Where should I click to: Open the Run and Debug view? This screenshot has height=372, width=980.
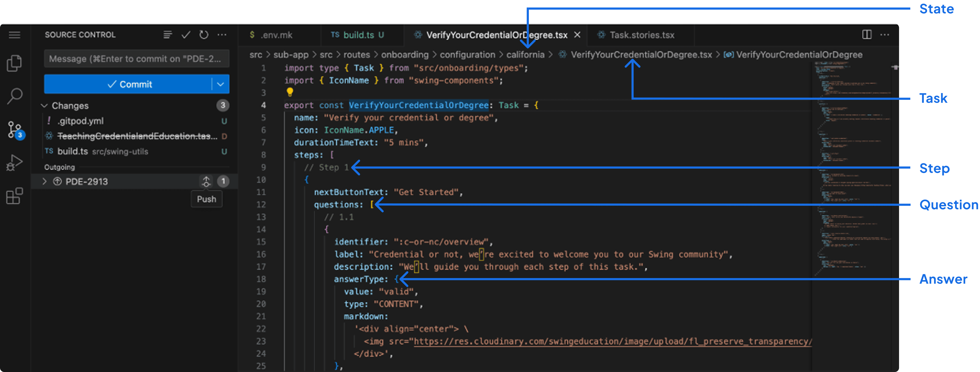pos(14,163)
